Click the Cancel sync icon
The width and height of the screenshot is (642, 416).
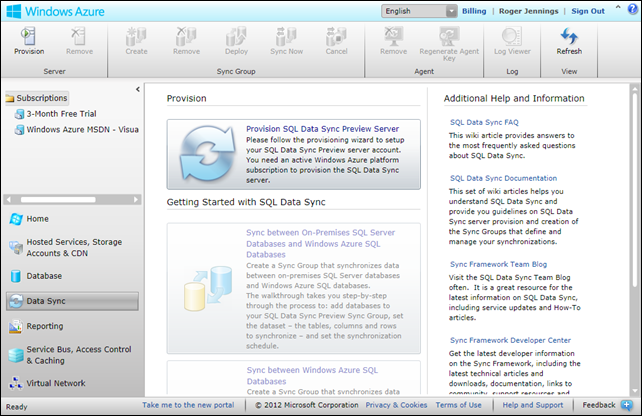pos(336,36)
